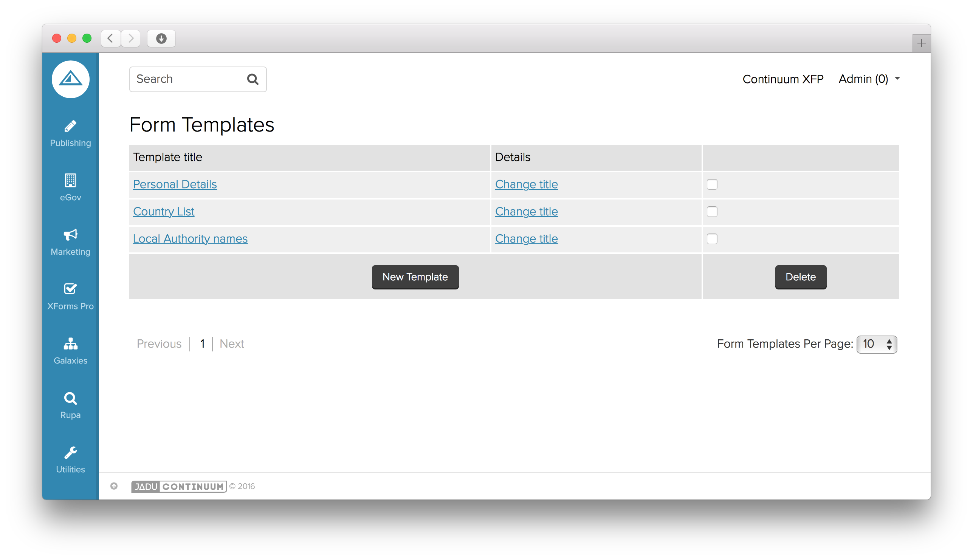Click the Jadu triangle logo
973x560 pixels.
tap(71, 79)
